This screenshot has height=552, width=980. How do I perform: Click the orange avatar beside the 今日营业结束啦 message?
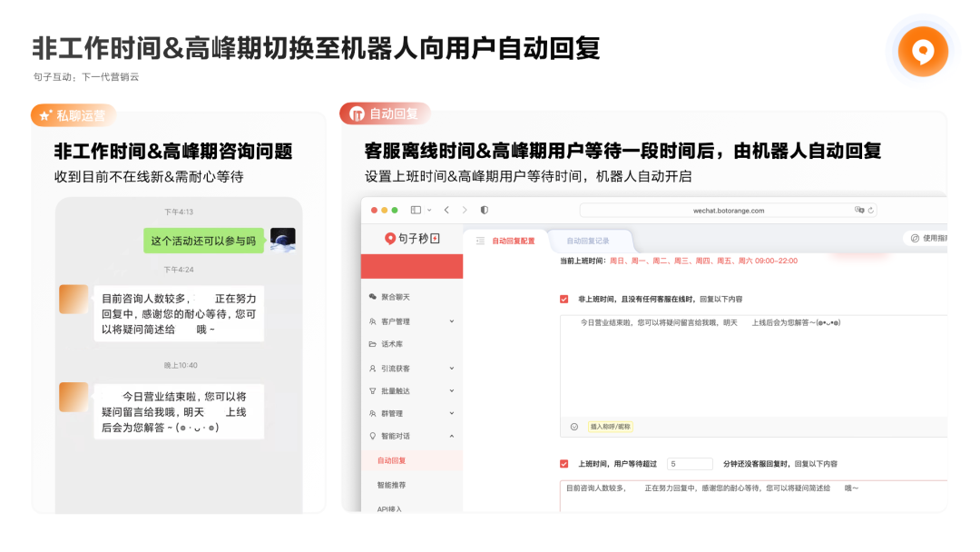pyautogui.click(x=73, y=397)
